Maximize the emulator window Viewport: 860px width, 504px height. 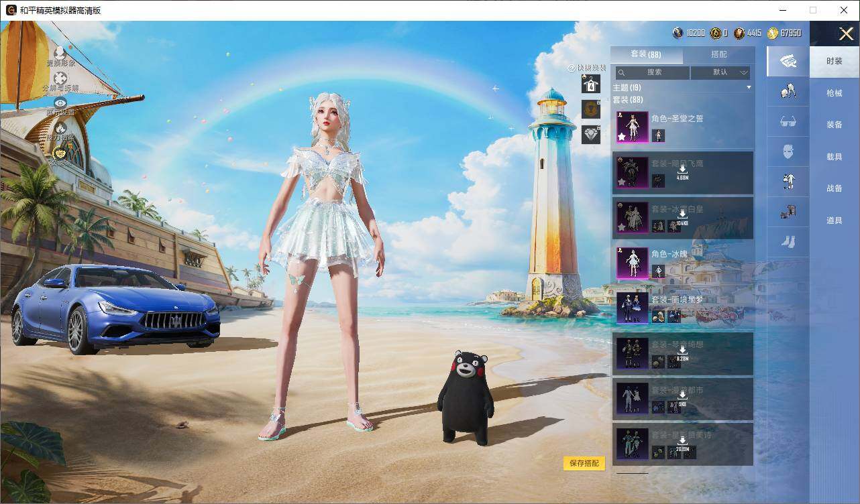(x=813, y=10)
